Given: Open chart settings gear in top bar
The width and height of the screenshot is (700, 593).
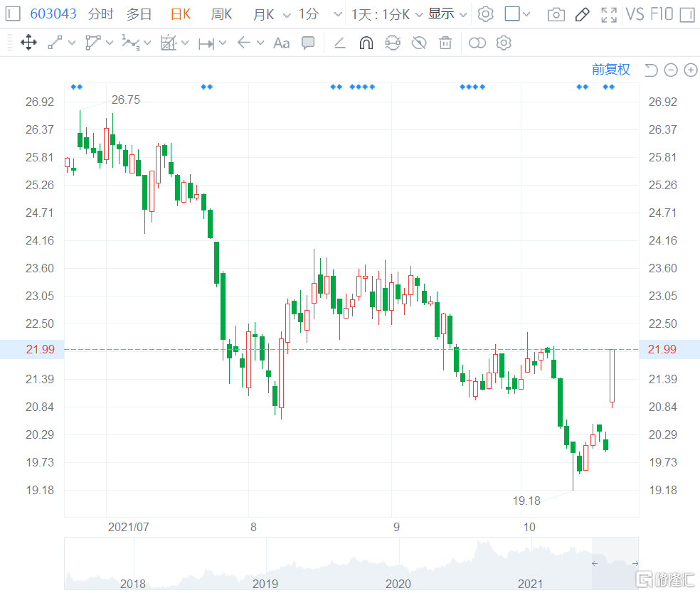Looking at the screenshot, I should point(485,14).
